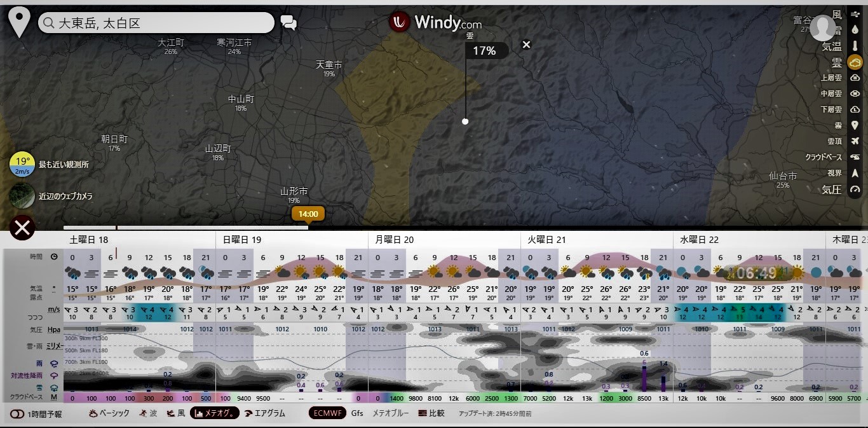The image size is (868, 428).
Task: Select the メテオブルー forecast model
Action: tap(390, 413)
